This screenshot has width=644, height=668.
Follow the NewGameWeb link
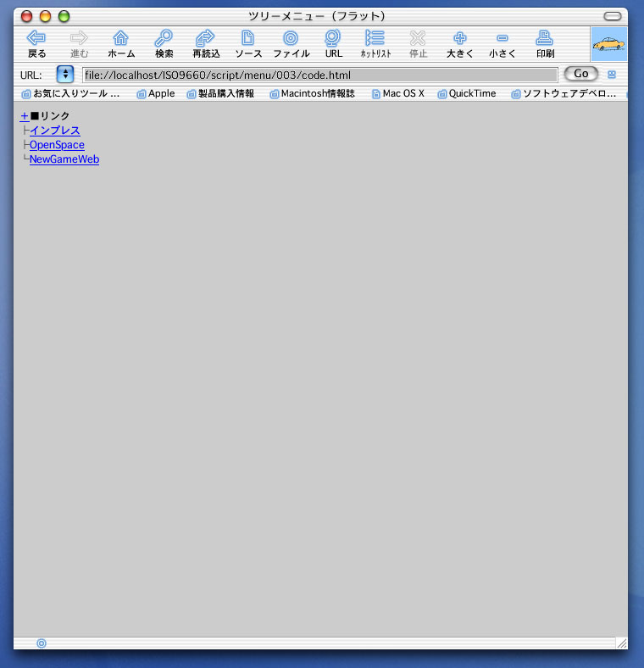click(64, 159)
